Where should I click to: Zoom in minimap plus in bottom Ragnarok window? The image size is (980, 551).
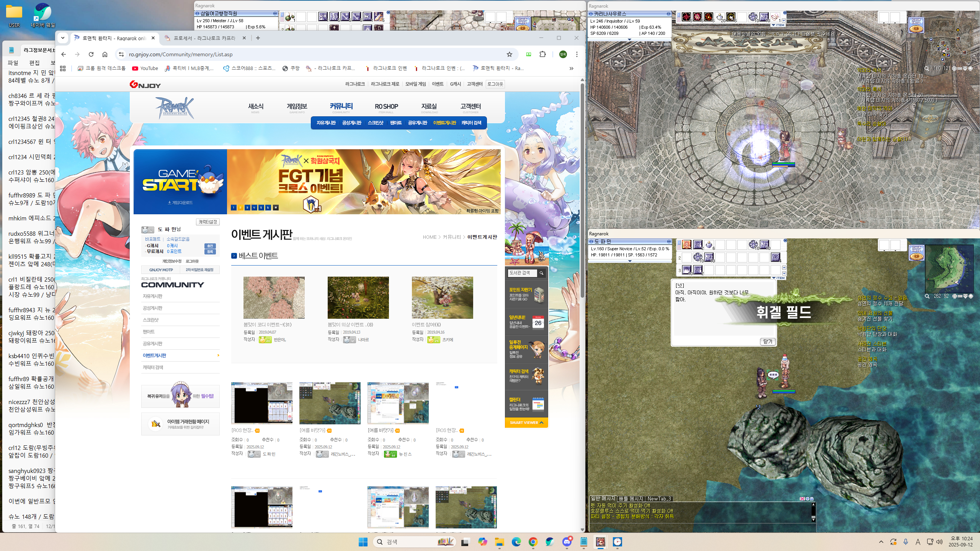click(x=955, y=296)
